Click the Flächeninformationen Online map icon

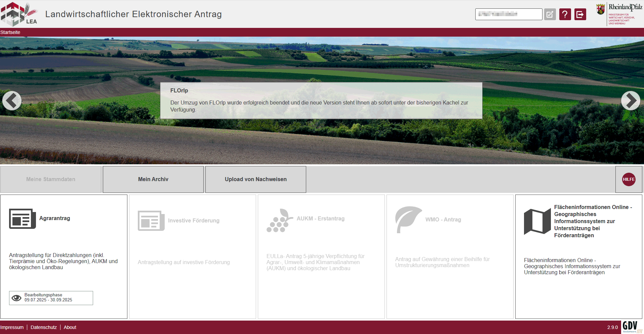tap(537, 221)
